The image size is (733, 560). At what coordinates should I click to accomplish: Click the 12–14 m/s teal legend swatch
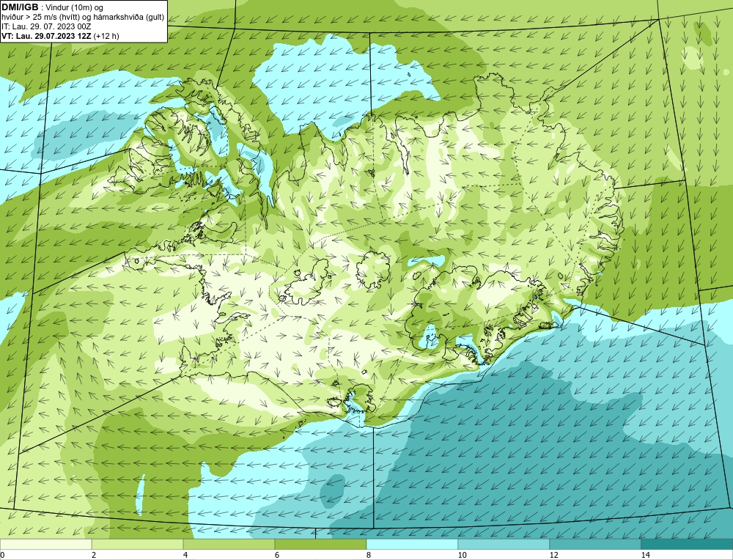595,544
